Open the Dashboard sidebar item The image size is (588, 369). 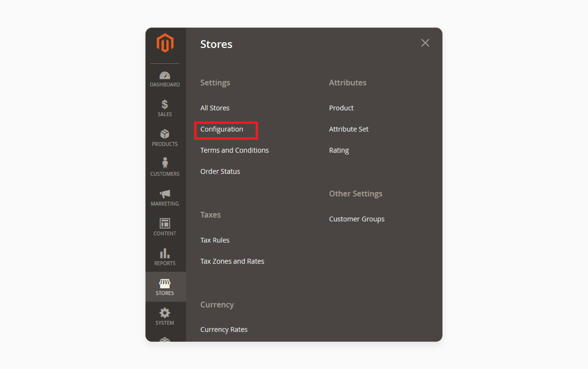tap(165, 79)
